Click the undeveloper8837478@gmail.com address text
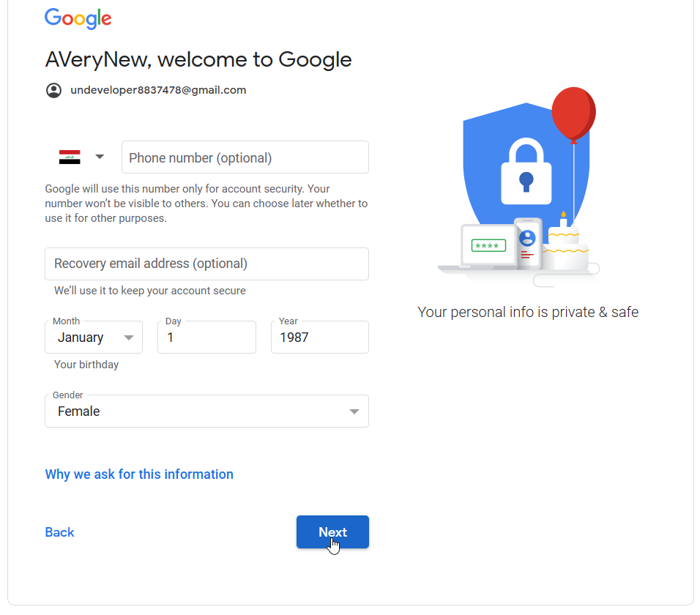Viewport: 700px width, 615px height. click(x=158, y=91)
